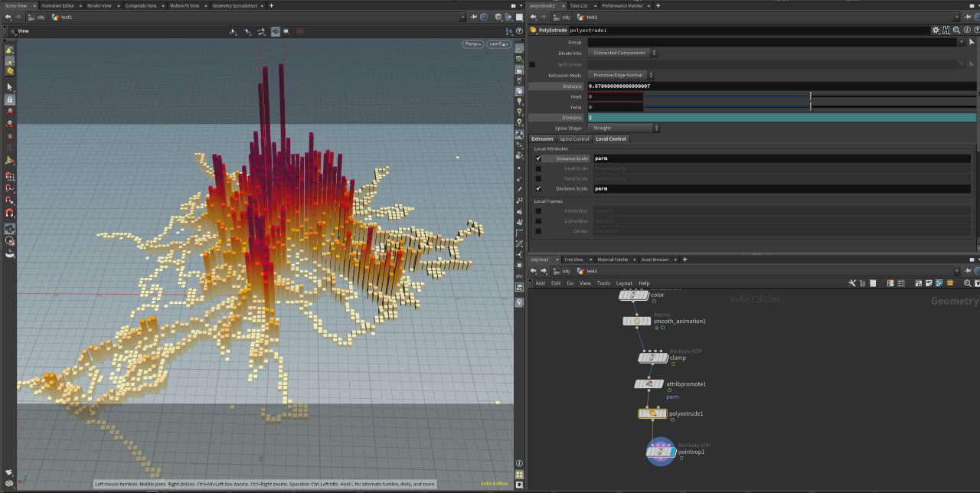The width and height of the screenshot is (980, 493).
Task: Toggle the Split Group checkbox
Action: [533, 64]
